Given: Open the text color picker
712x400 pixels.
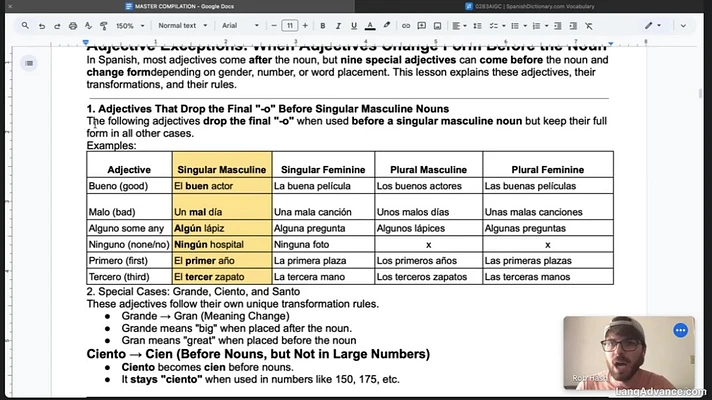Looking at the screenshot, I should [370, 26].
